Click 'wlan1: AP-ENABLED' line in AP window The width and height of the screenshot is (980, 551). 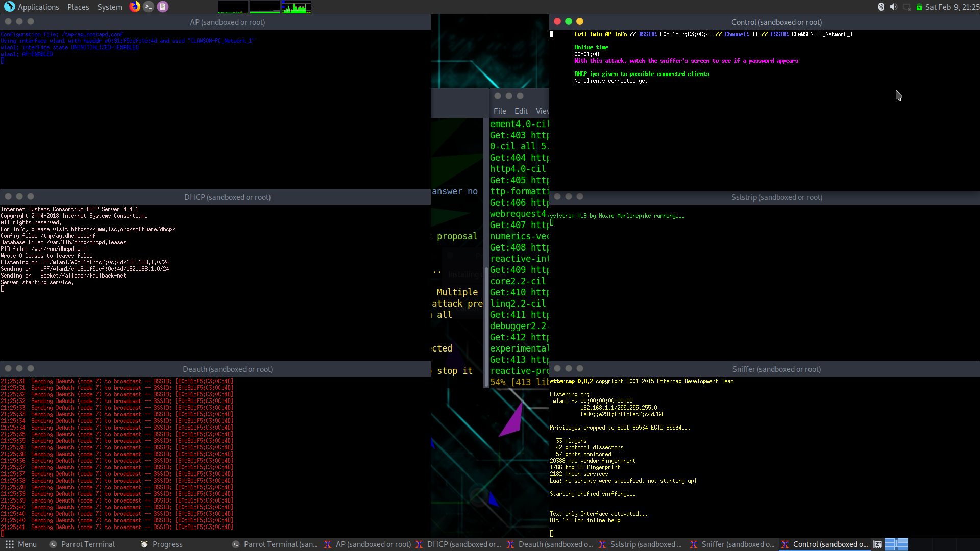[27, 54]
